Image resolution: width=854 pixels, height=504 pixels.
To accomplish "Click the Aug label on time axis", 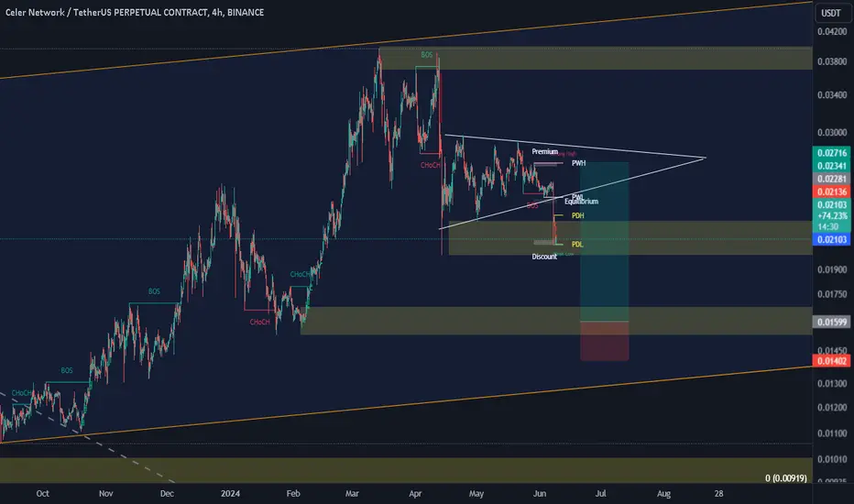I will click(663, 494).
